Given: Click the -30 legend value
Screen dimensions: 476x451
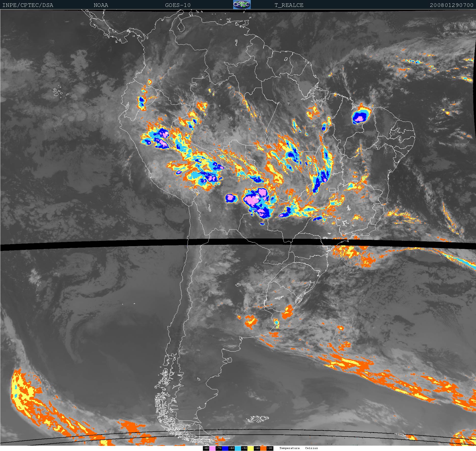Looking at the screenshot, I should 270,448.
